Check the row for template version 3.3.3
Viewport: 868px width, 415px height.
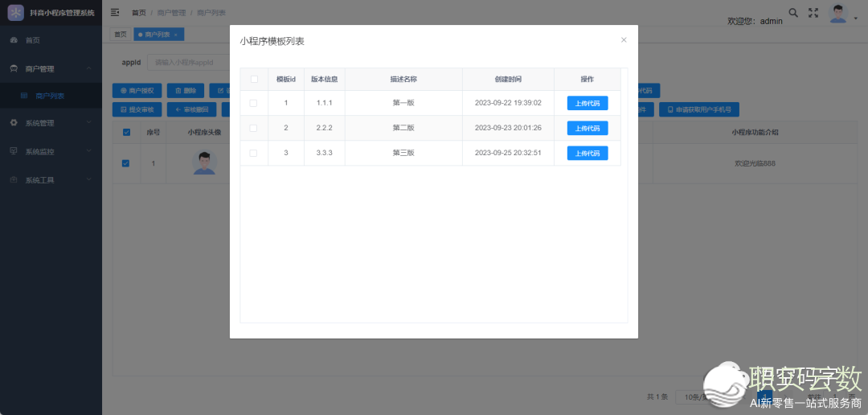[253, 153]
